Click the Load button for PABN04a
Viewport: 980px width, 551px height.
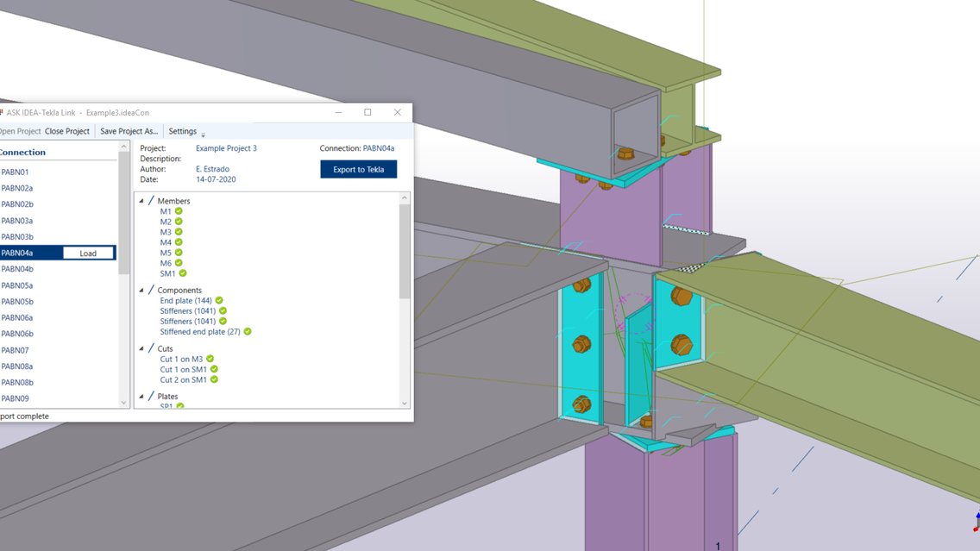88,253
